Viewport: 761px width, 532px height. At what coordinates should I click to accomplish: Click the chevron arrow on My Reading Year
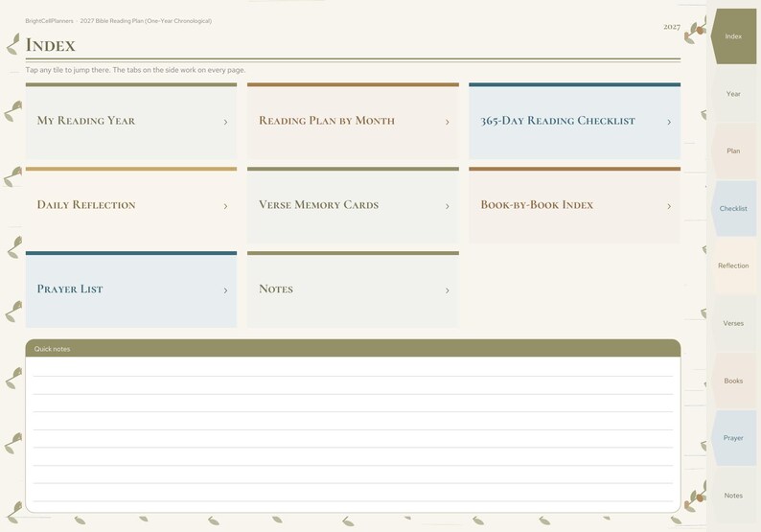(225, 122)
